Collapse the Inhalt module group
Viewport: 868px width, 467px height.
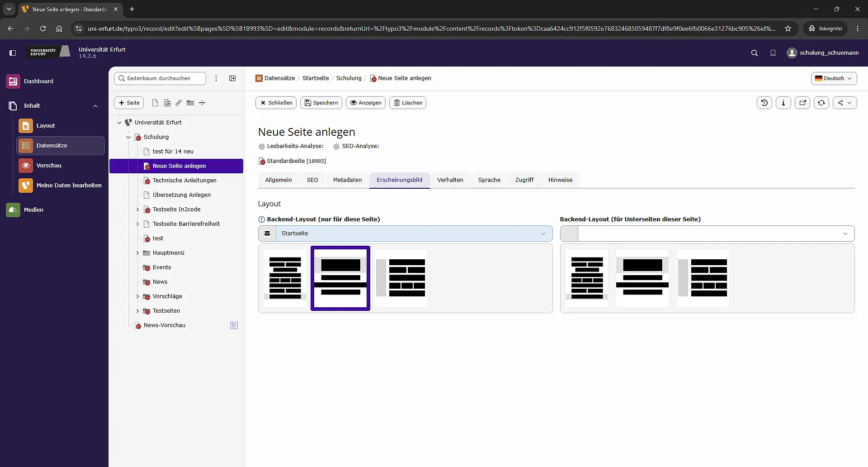95,106
